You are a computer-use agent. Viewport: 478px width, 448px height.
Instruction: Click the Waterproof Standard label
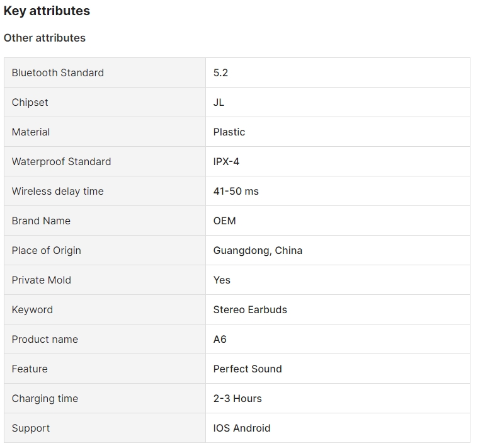click(61, 161)
